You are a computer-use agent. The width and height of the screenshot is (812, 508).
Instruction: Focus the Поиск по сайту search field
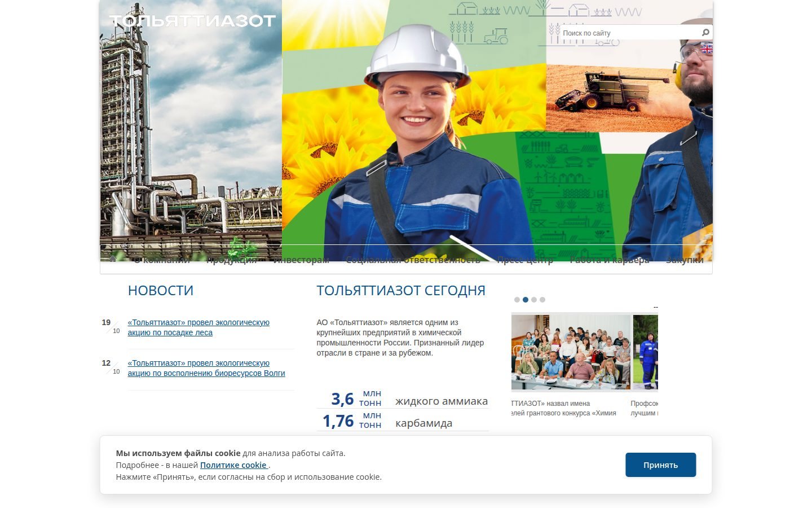(629, 33)
